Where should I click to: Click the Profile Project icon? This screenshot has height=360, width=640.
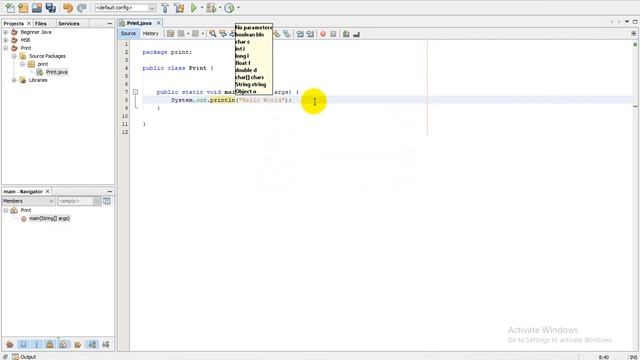pyautogui.click(x=229, y=8)
